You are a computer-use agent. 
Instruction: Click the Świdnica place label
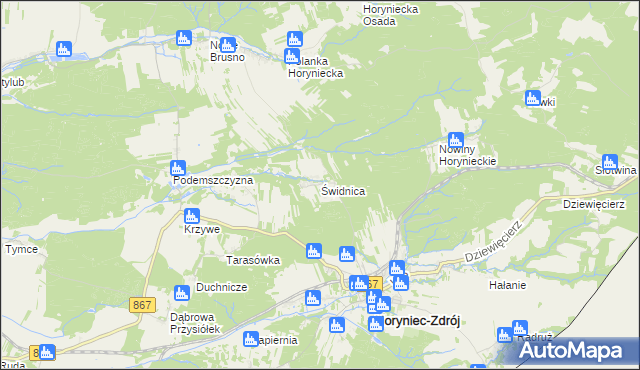[x=343, y=191]
